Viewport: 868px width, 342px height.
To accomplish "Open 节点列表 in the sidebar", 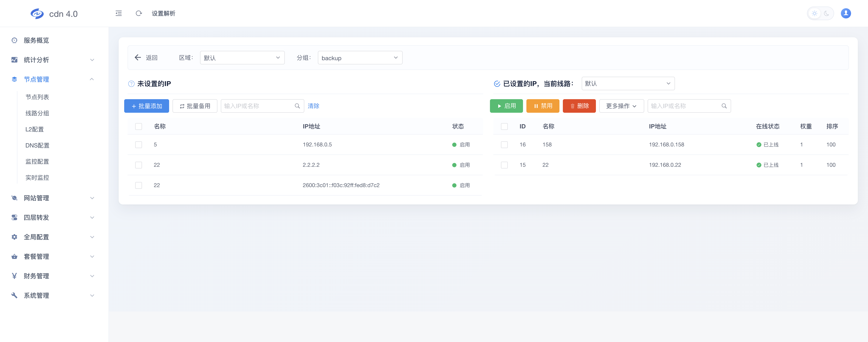I will 37,97.
